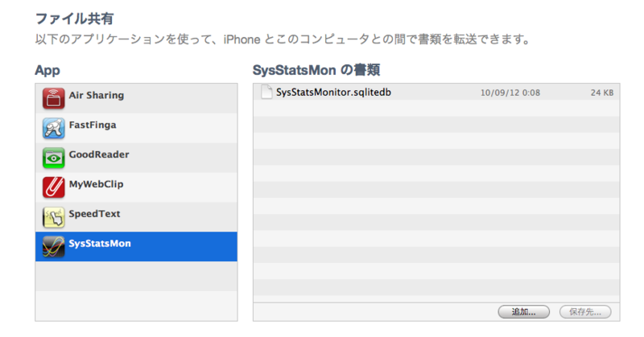Click the SpeedText app icon
The height and width of the screenshot is (337, 644).
coord(54,217)
